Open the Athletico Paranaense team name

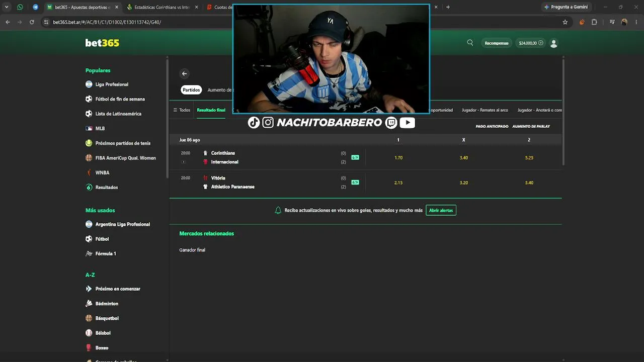(x=233, y=187)
